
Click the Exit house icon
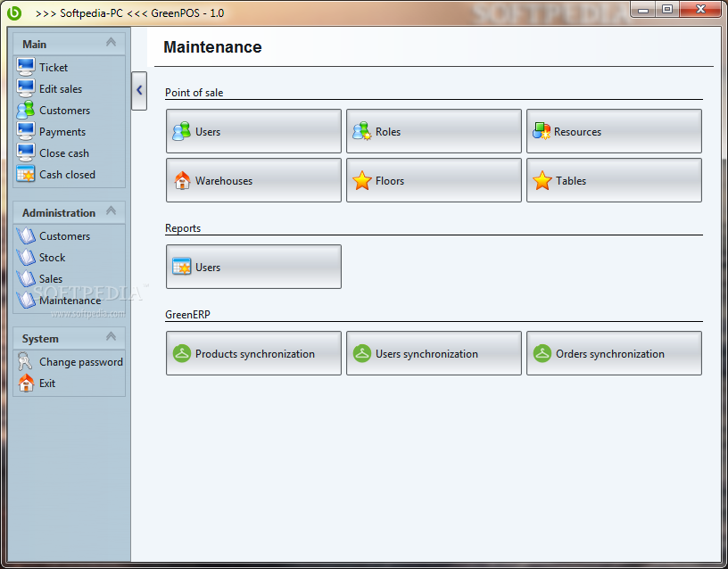(x=26, y=383)
